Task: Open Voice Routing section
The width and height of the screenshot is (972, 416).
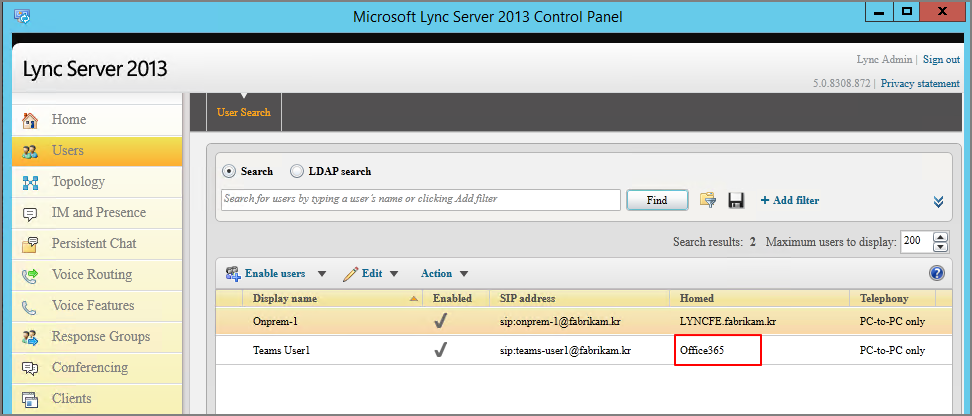Action: pos(97,275)
